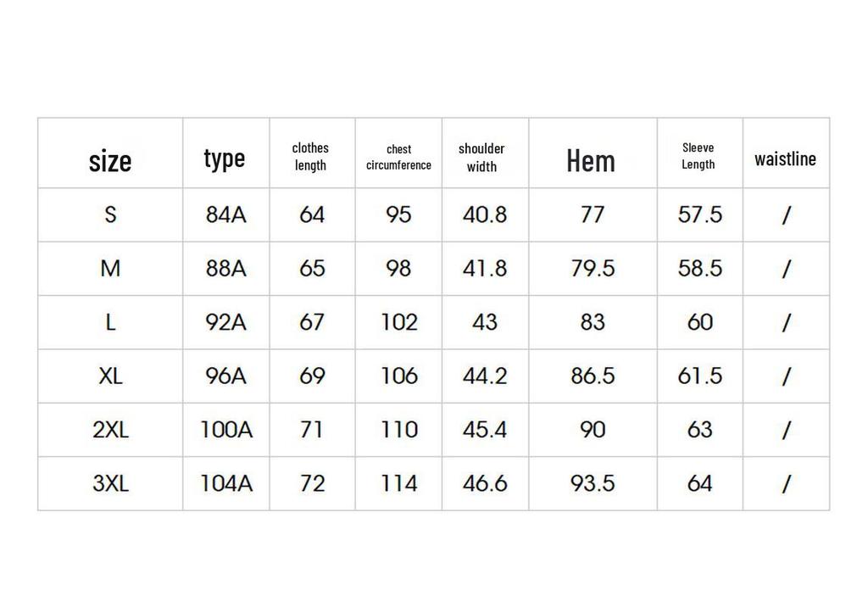Click the sleeve length '61.5' cell
The width and height of the screenshot is (868, 607).
click(700, 376)
